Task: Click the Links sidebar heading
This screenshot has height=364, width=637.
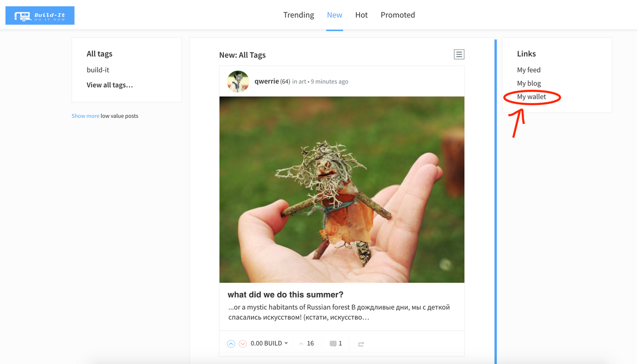Action: pyautogui.click(x=527, y=54)
